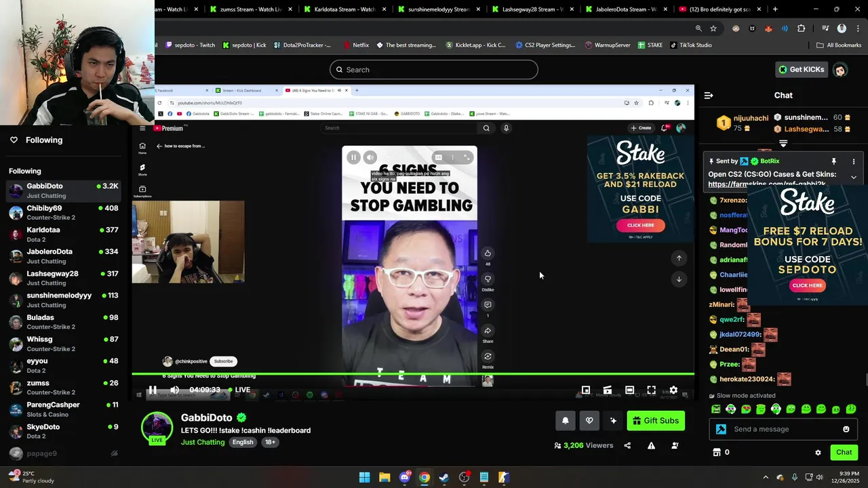
Task: Enter fullscreen on Kick player
Action: point(651,390)
